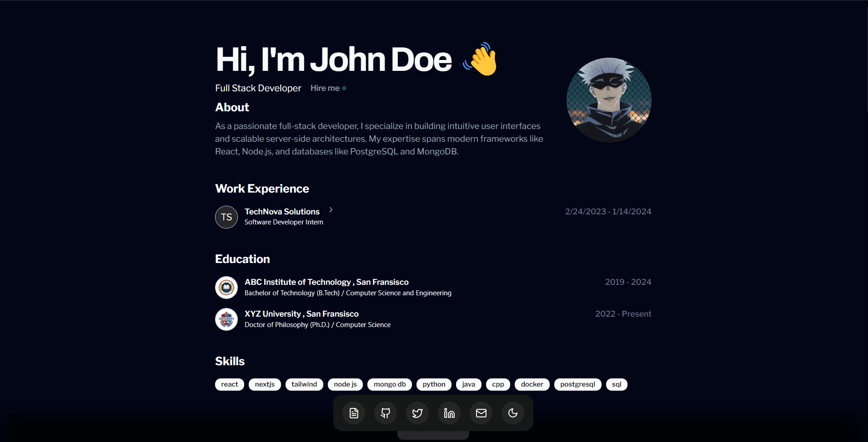
Task: Expand the TechNova Solutions experience entry
Action: pyautogui.click(x=331, y=210)
